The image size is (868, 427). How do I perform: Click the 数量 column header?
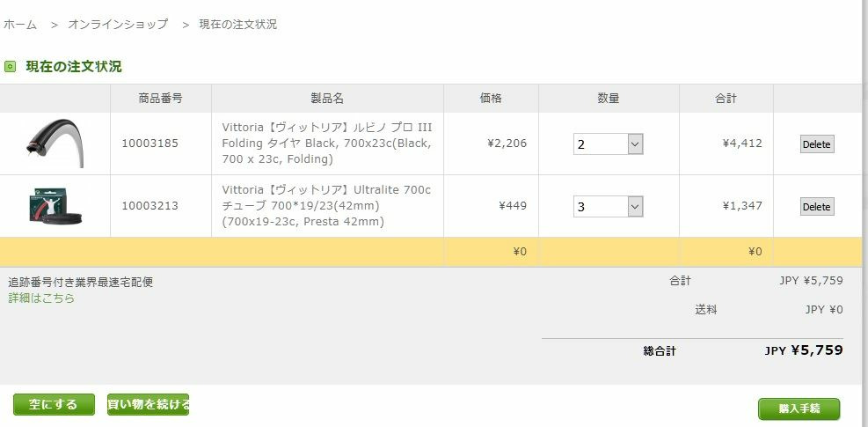tap(609, 99)
